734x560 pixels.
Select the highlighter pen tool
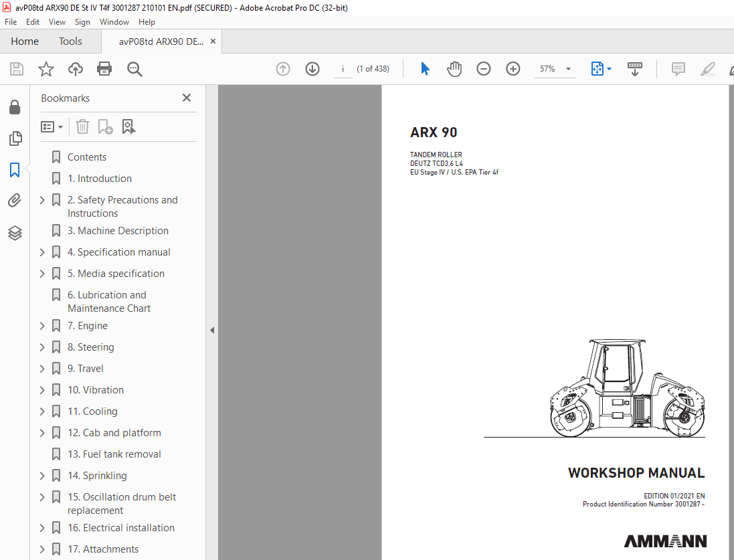[707, 69]
